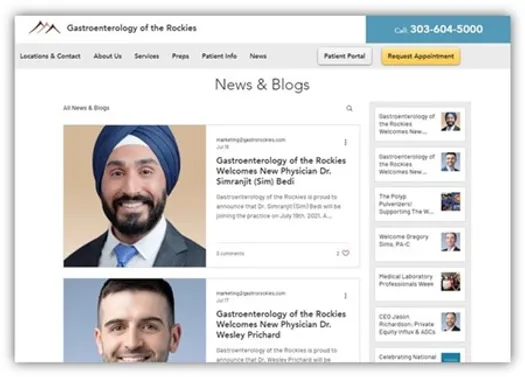Screen dimensions: 525x377
Task: Open three-dot menu on Wesley Prichard post
Action: (345, 296)
